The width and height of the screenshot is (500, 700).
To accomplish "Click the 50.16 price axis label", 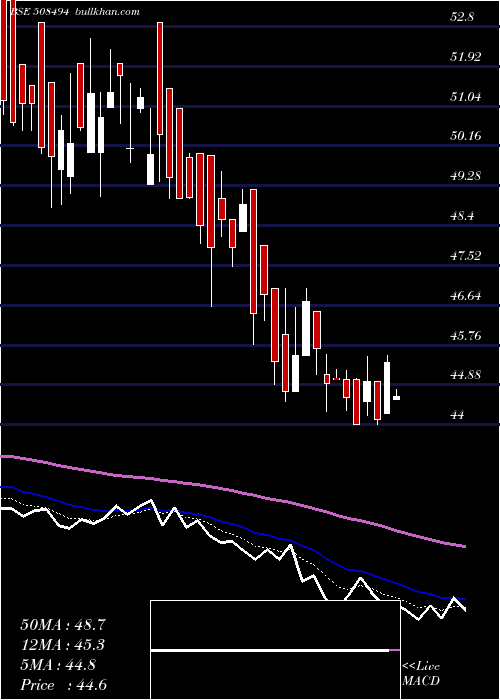I will coord(466,136).
